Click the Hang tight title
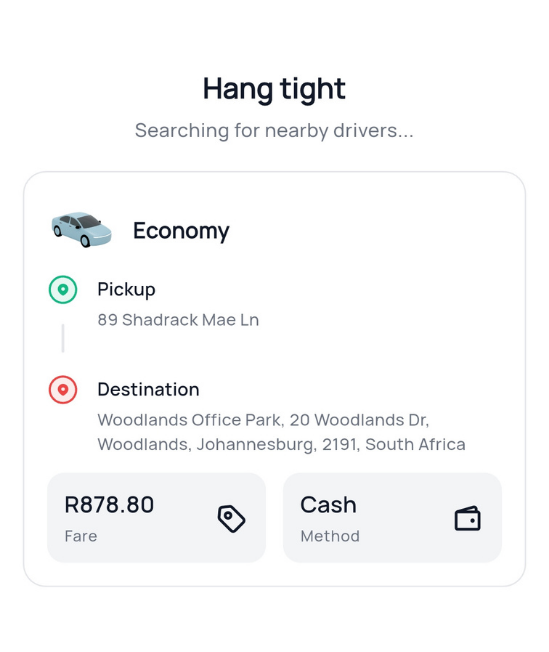The width and height of the screenshot is (549, 652). pyautogui.click(x=274, y=89)
